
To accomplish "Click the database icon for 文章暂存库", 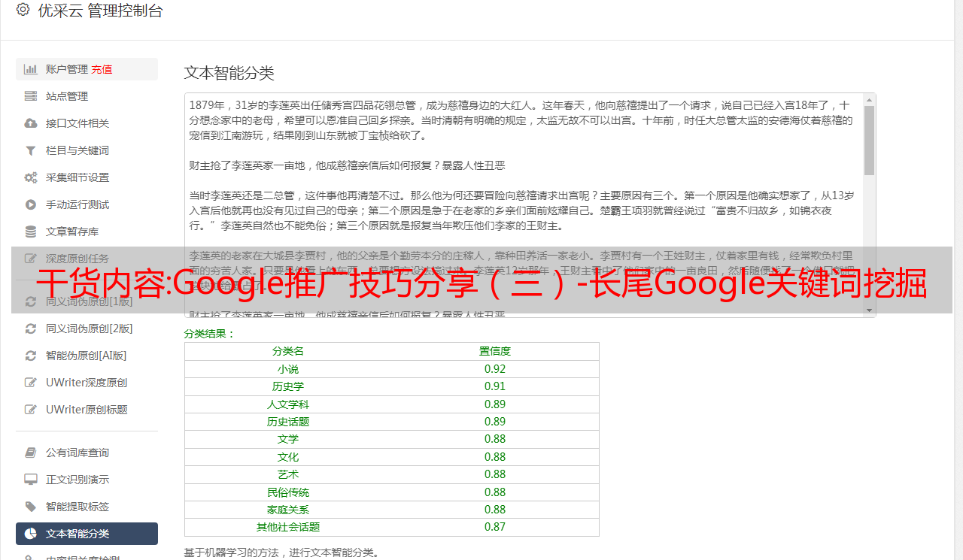I will [x=31, y=232].
